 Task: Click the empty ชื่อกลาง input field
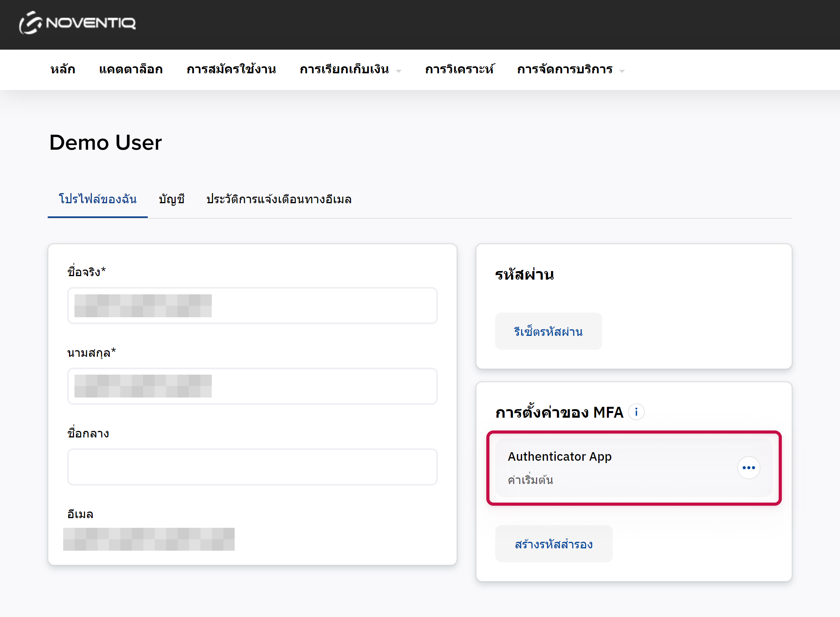tap(252, 467)
